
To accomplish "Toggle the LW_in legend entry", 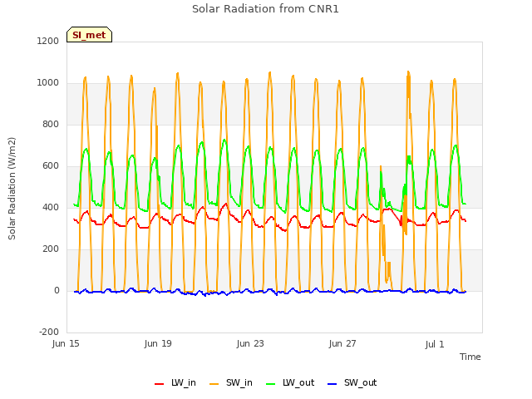I will (175, 382).
